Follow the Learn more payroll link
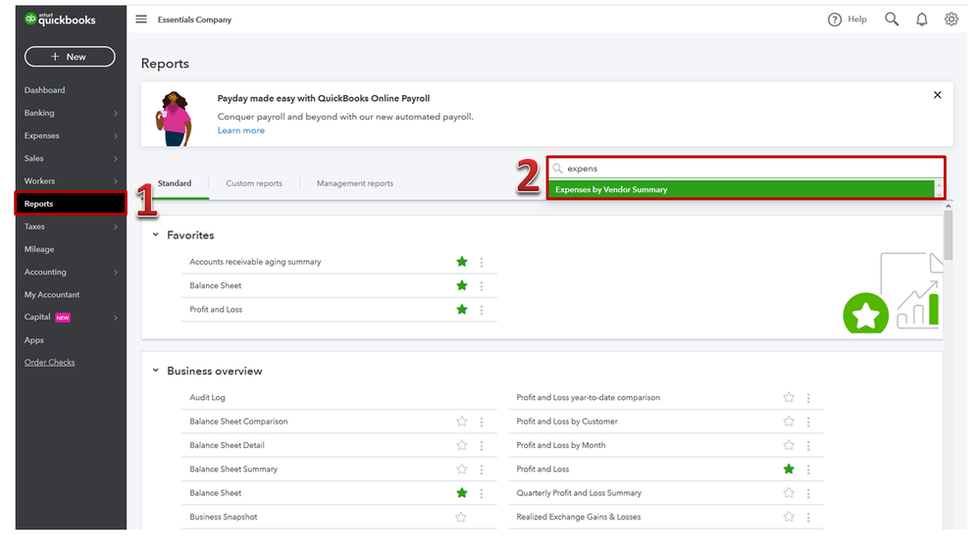 [241, 130]
